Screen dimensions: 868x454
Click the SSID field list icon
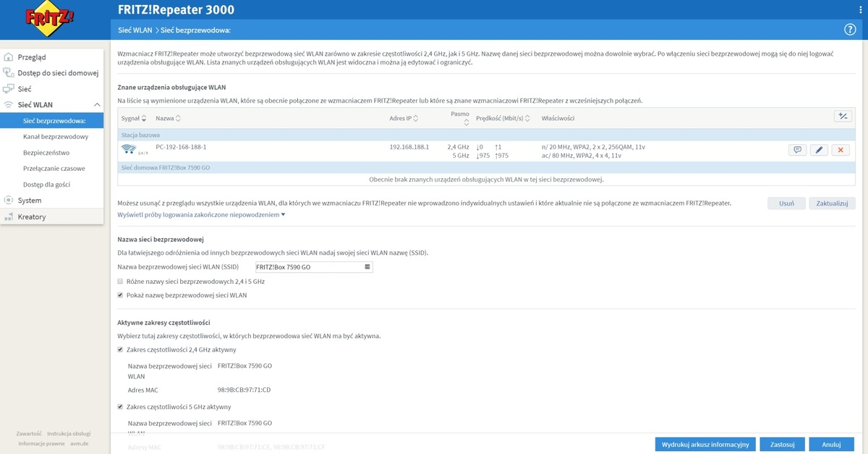coord(367,267)
